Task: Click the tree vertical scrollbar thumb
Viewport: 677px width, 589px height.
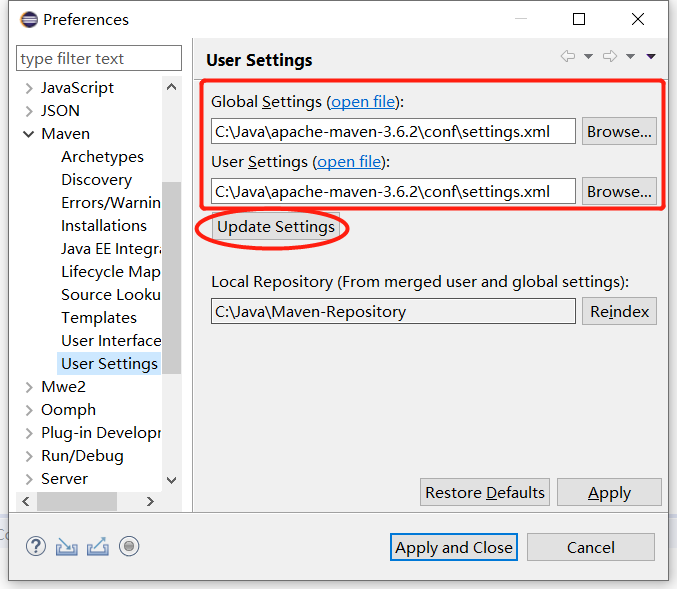Action: pos(171,278)
